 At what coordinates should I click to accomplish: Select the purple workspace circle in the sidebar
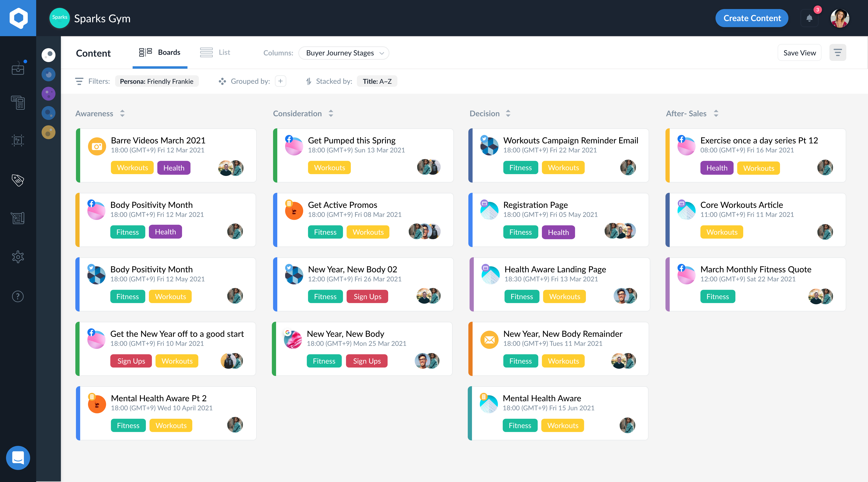[x=48, y=94]
